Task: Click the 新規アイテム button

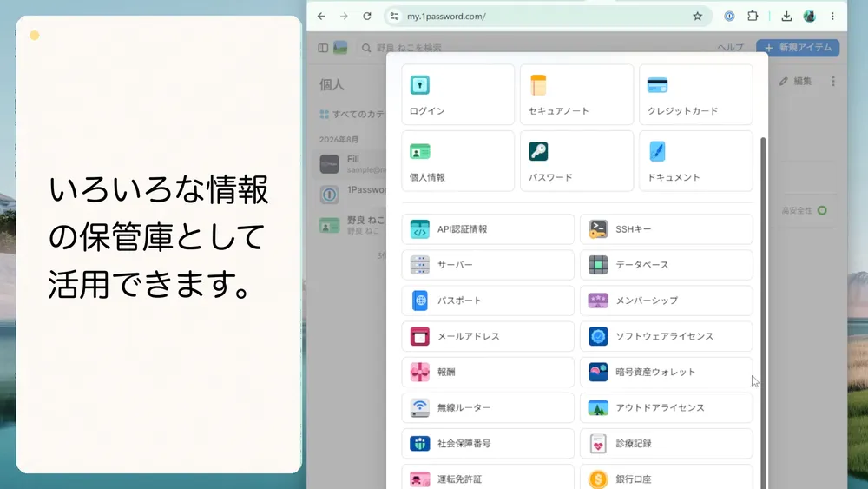Action: click(x=798, y=48)
